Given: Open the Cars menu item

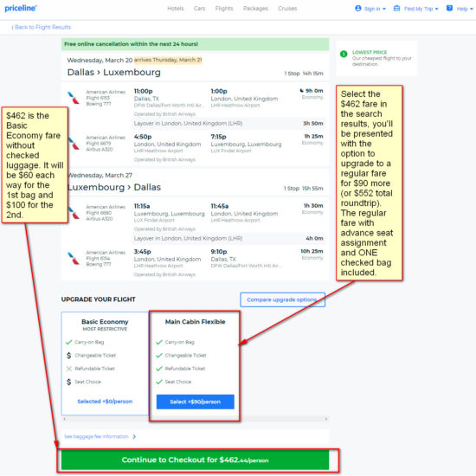Looking at the screenshot, I should [x=199, y=9].
